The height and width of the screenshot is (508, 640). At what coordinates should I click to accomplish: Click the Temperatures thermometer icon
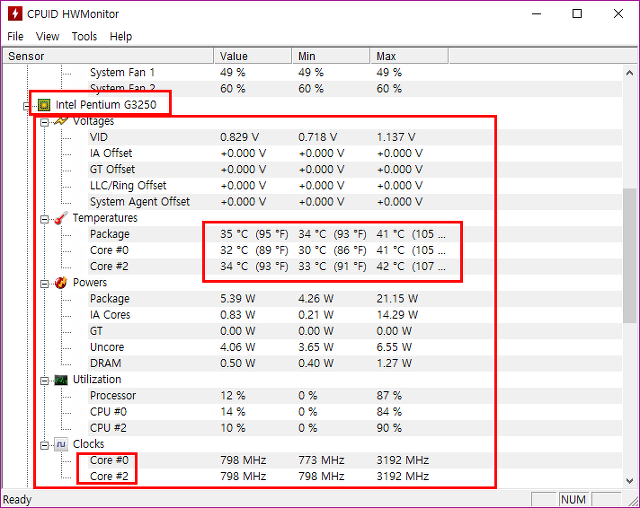coord(61,218)
